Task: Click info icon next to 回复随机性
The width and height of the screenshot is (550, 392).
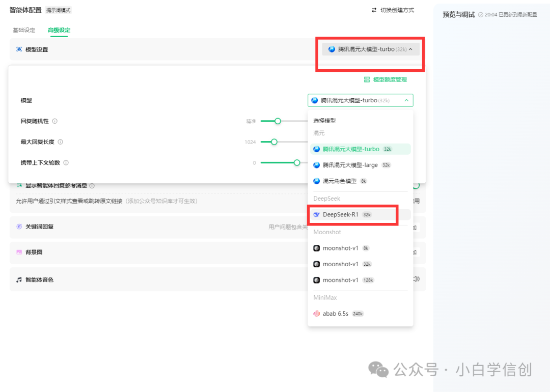Action: tap(54, 121)
